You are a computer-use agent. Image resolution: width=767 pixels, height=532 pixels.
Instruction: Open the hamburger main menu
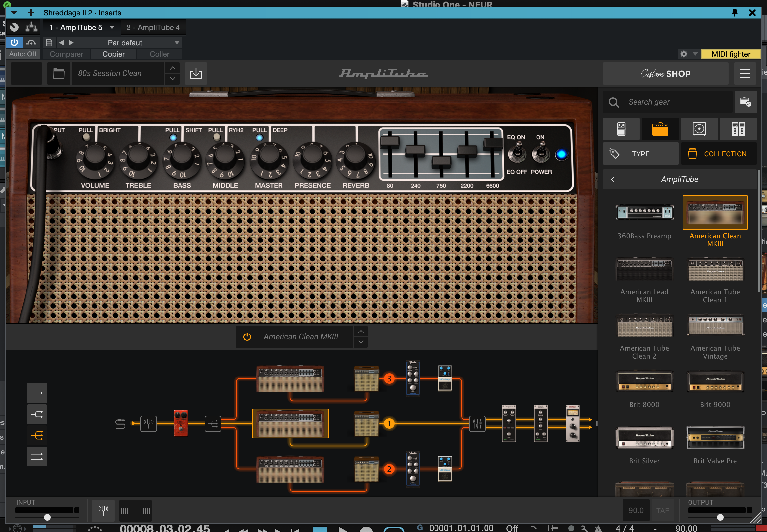point(745,73)
